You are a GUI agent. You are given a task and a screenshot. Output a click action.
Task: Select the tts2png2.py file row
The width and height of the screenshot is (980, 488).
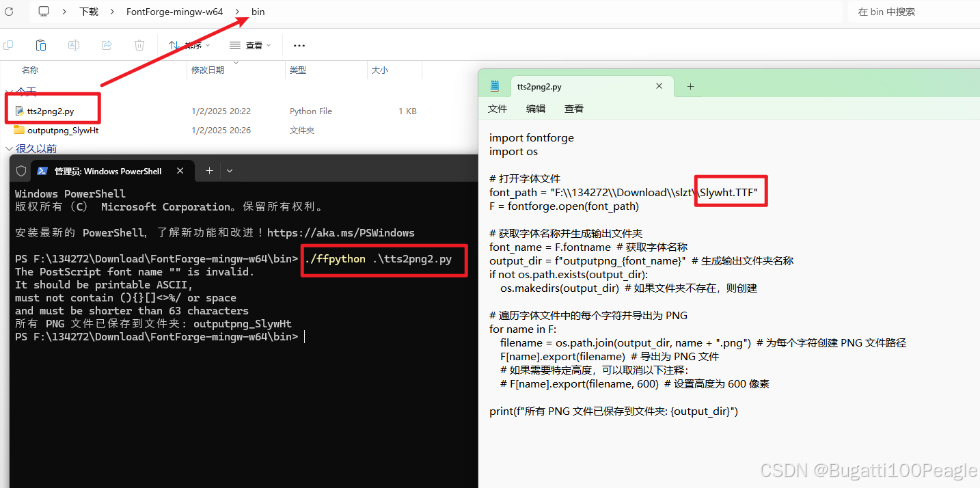coord(215,111)
